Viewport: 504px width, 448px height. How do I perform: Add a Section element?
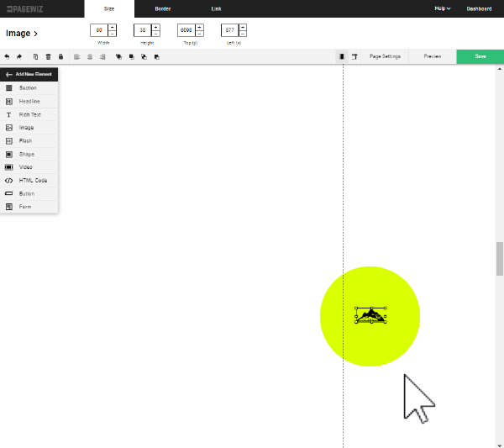pyautogui.click(x=29, y=87)
